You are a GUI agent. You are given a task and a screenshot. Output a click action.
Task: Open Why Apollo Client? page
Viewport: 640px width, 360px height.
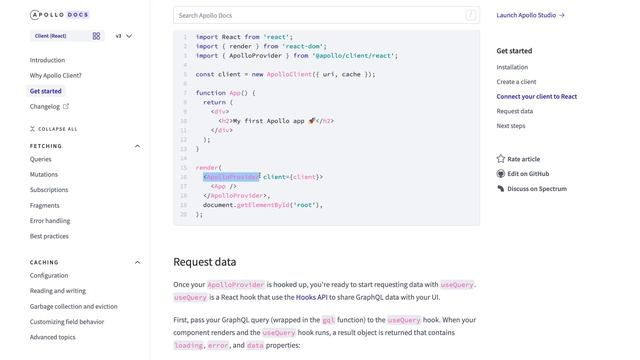[x=56, y=76]
